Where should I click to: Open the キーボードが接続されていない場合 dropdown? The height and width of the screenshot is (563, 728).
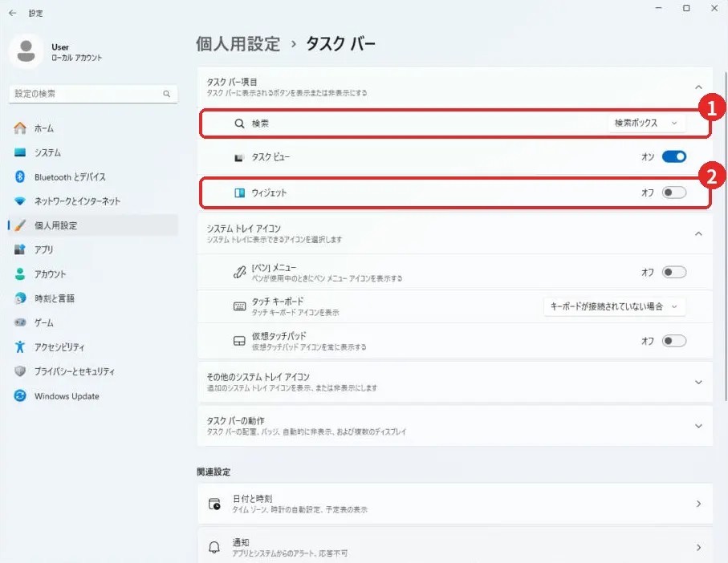[x=615, y=306]
